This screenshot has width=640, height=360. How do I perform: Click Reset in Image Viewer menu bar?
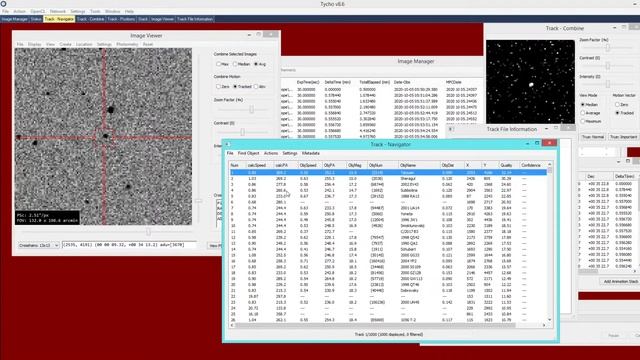pos(148,44)
